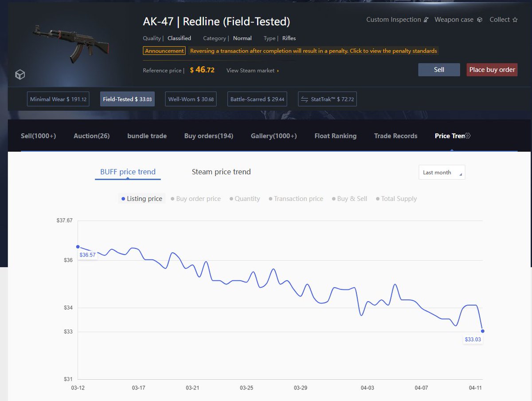Toggle Quantity series legend

tap(245, 199)
